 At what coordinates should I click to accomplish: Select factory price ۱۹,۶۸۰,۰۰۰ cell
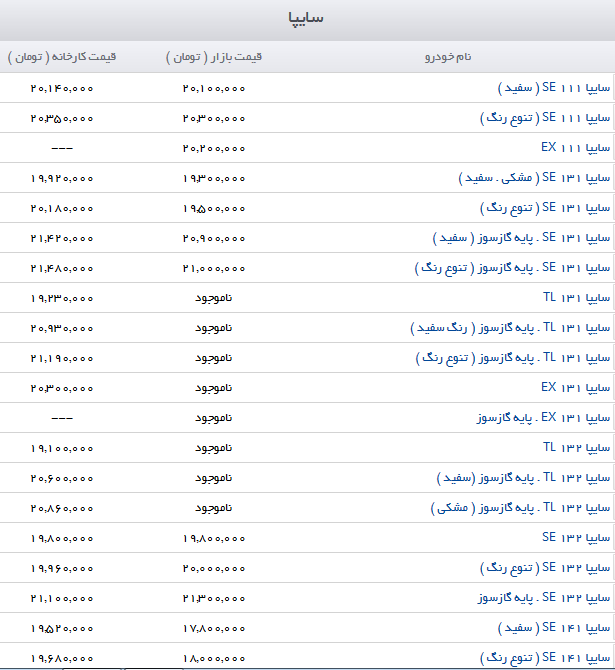[x=62, y=658]
